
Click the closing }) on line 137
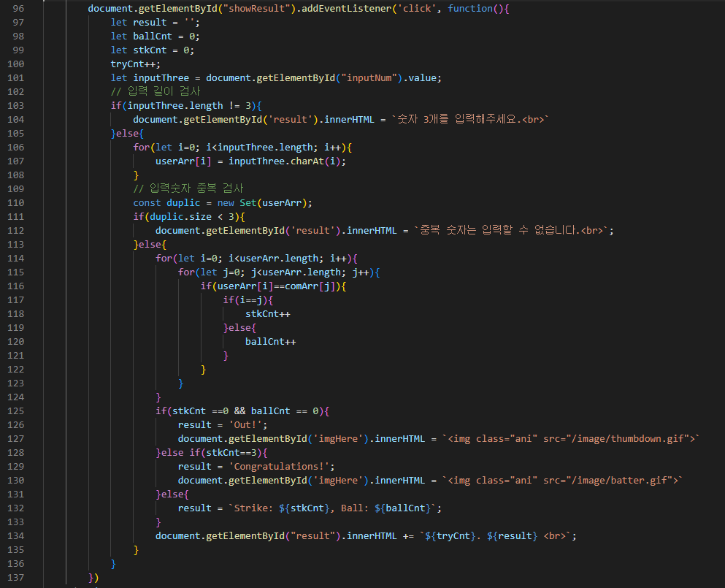[93, 577]
